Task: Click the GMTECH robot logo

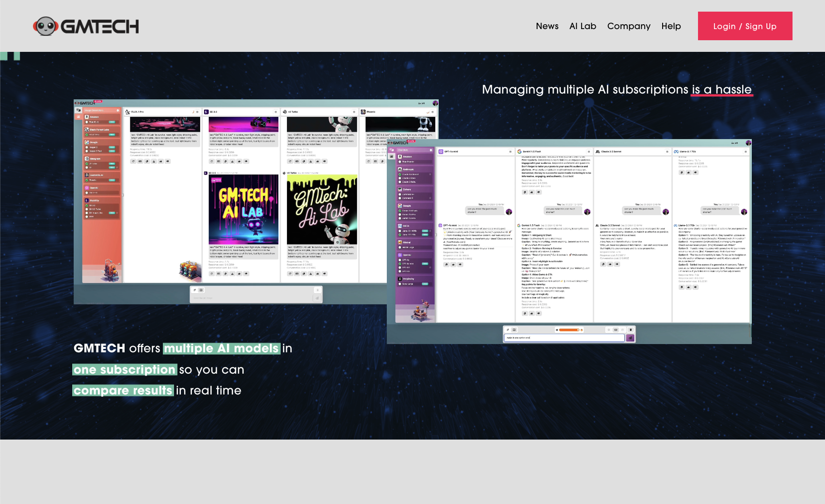Action: click(86, 26)
